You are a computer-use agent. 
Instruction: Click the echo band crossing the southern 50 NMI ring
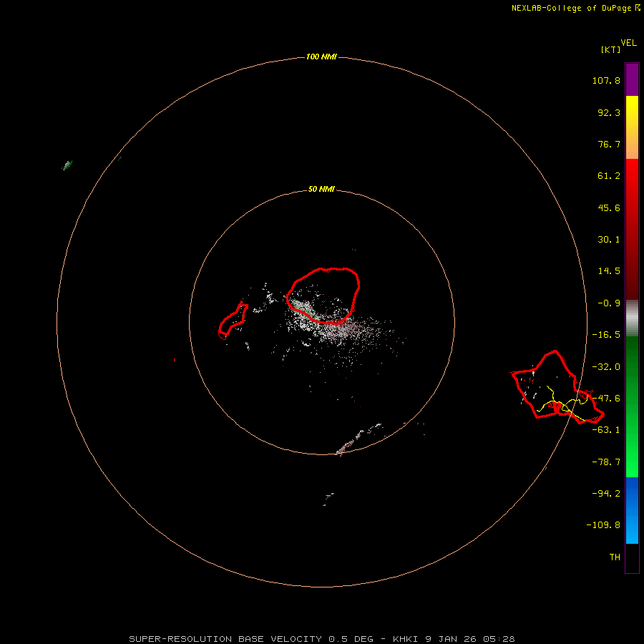click(359, 439)
